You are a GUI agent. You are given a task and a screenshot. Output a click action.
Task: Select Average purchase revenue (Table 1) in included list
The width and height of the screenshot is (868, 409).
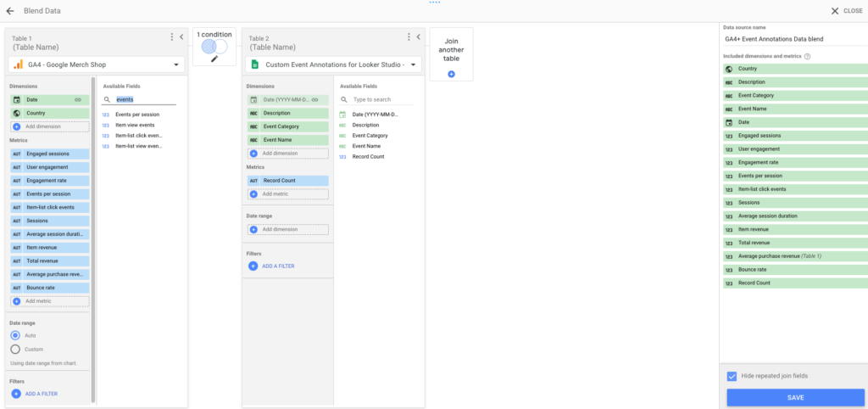[x=795, y=256]
